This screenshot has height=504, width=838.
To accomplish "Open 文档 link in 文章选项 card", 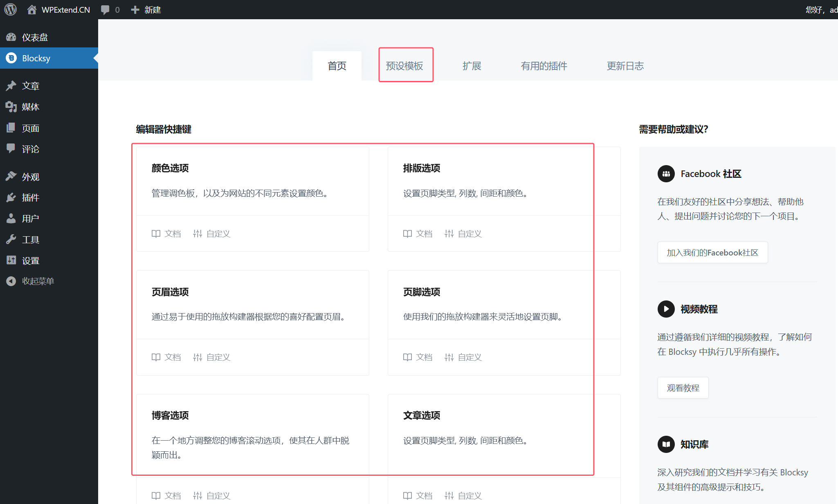I will click(x=418, y=496).
